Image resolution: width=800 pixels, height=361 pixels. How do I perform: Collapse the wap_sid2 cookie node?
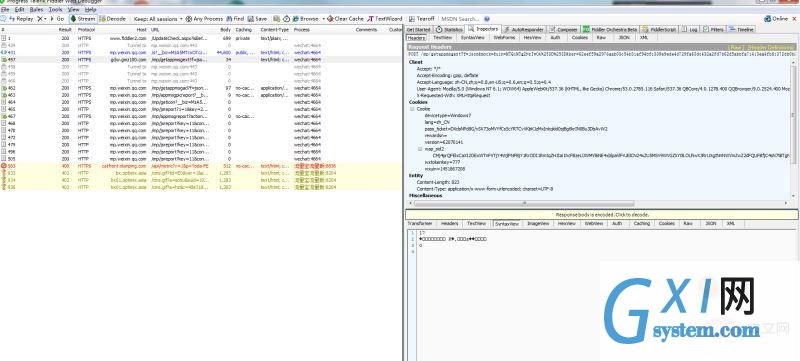point(420,149)
